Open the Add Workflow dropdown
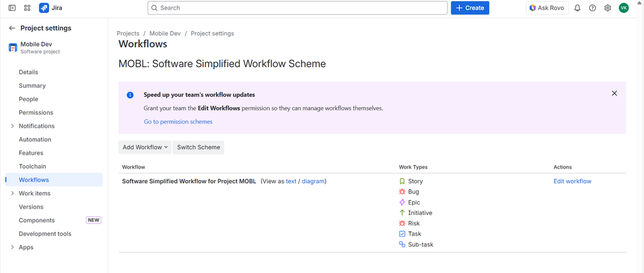644x273 pixels. click(x=145, y=147)
